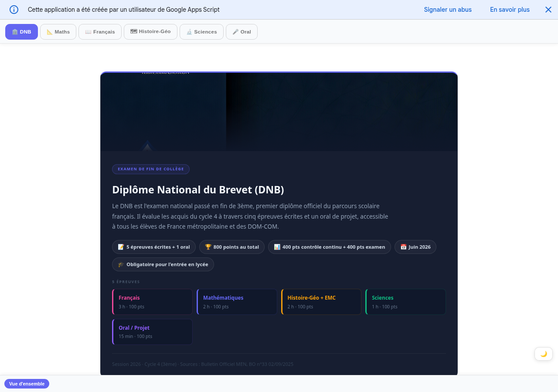
Task: Switch to the Maths tab
Action: point(58,32)
